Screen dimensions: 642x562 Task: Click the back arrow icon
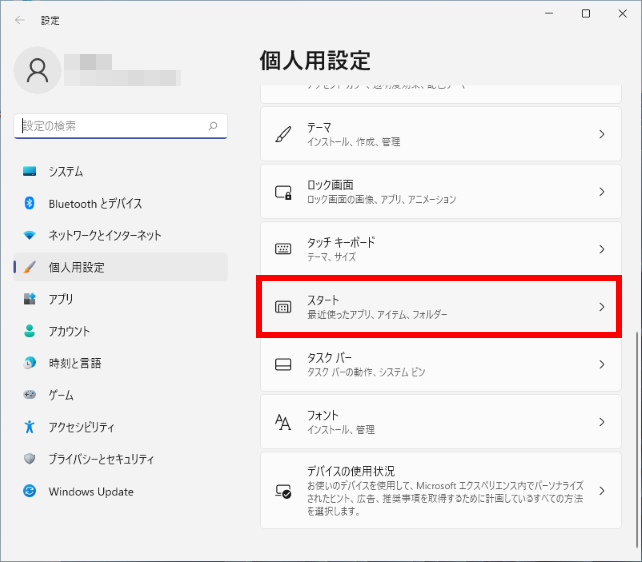pos(20,20)
